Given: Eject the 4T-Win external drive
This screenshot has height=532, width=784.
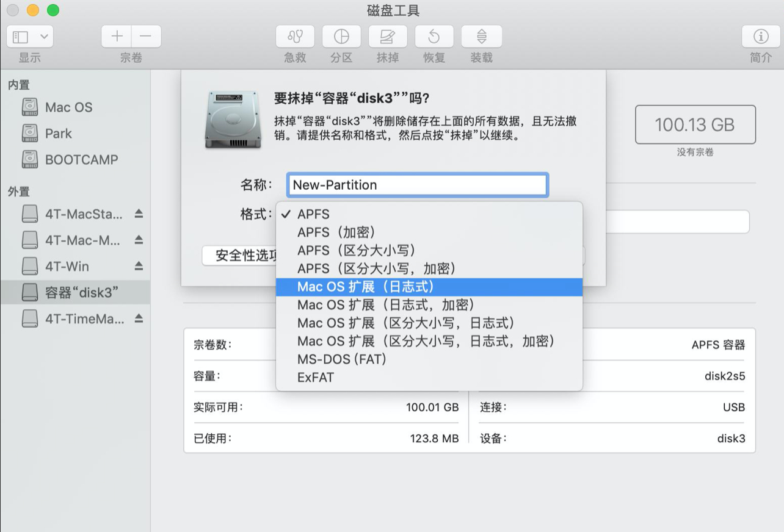Looking at the screenshot, I should click(x=137, y=266).
